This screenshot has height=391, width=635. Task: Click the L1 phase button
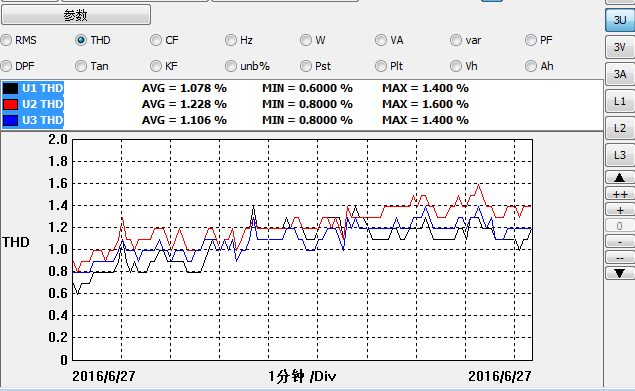[x=620, y=101]
